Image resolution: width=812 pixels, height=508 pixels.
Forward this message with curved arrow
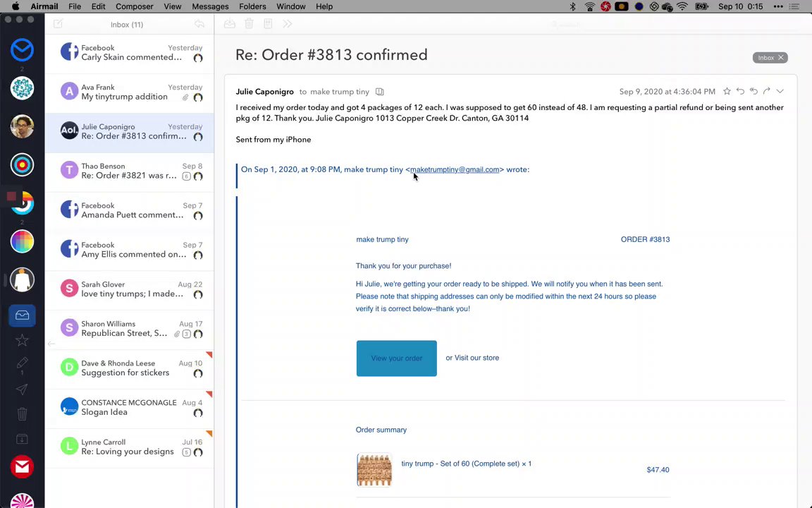767,91
